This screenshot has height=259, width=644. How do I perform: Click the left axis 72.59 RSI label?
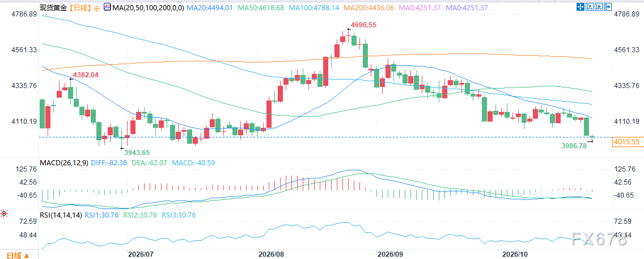click(x=28, y=222)
